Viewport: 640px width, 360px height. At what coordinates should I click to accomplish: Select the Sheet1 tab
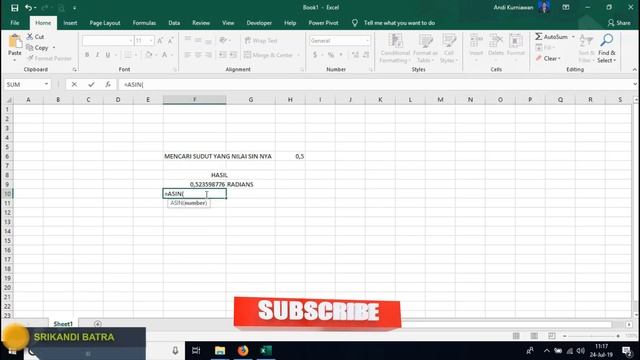coord(63,324)
